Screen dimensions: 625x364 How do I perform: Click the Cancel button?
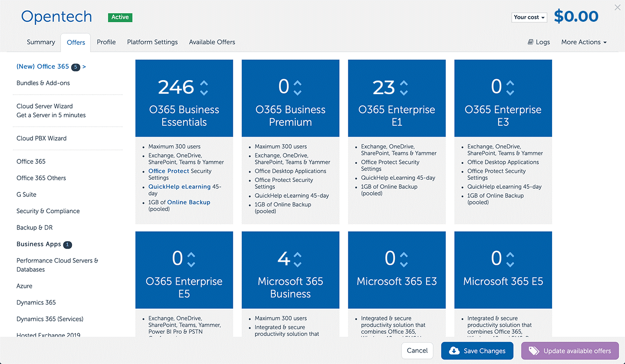point(417,350)
